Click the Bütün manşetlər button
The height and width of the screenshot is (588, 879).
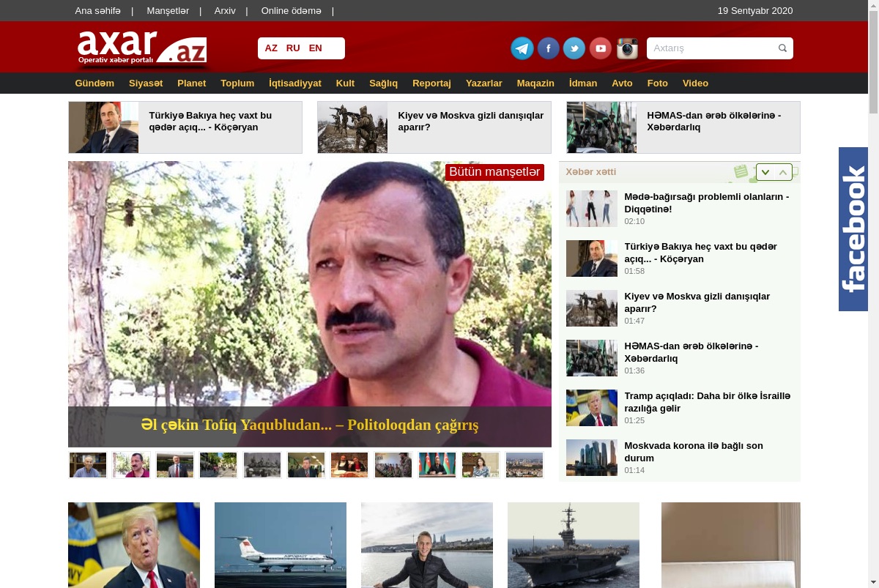coord(494,172)
